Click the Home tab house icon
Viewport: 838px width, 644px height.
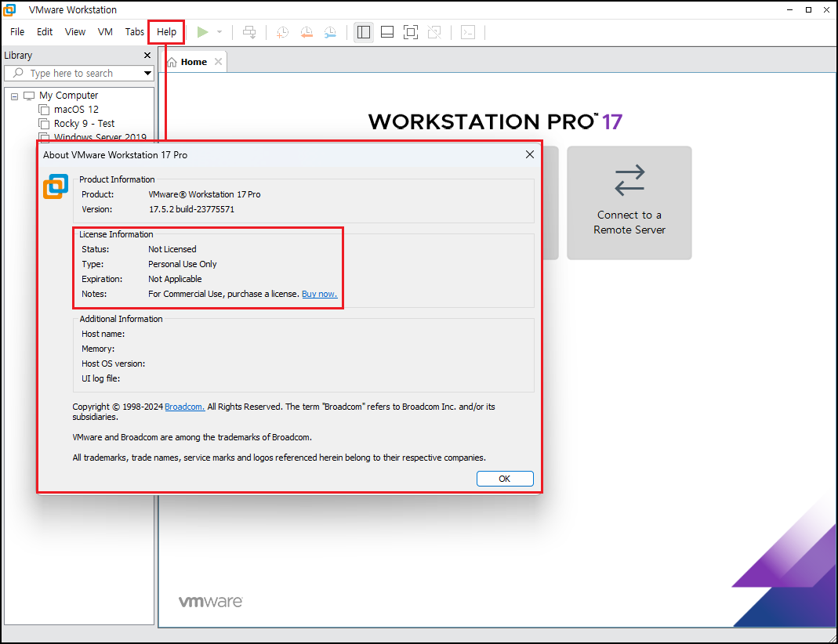coord(172,62)
